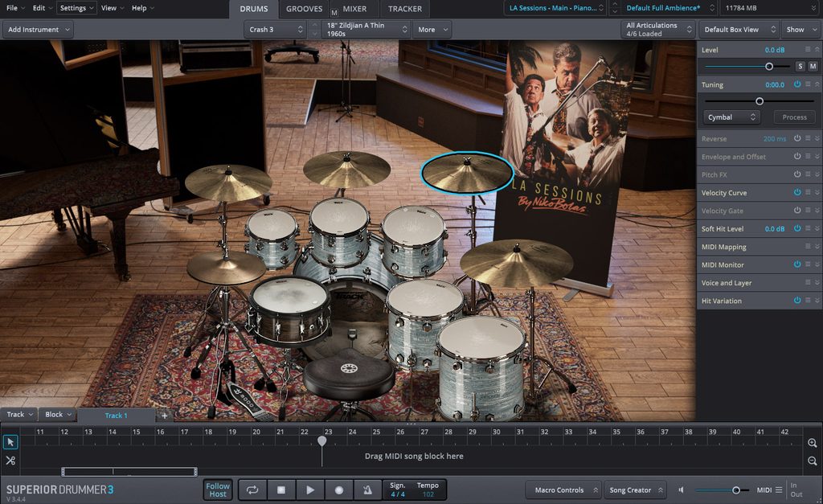Screen dimensions: 823x504
Task: Expand the Velocity Gate section chevron
Action: point(817,210)
